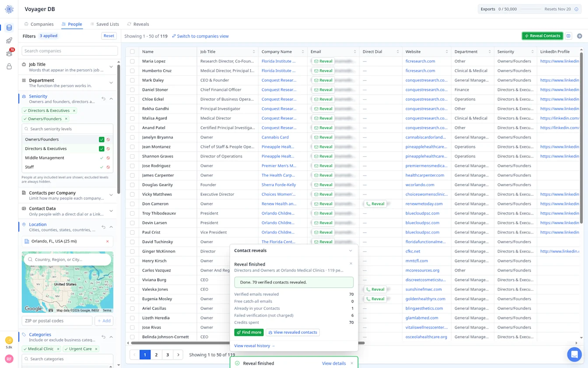Follow the View reveal history link
The width and height of the screenshot is (588, 368).
(255, 346)
